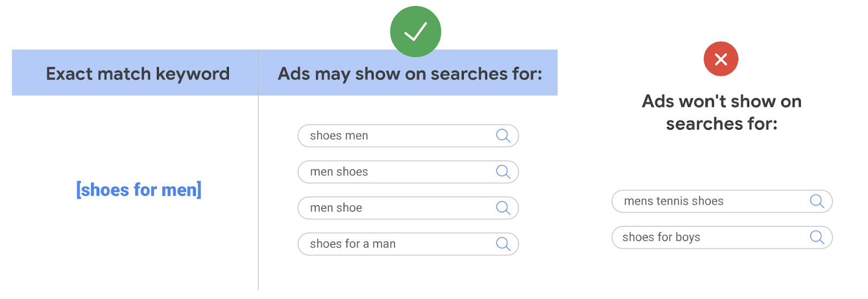Image resolution: width=868 pixels, height=299 pixels.
Task: Click the green checkmark circle icon
Action: 416,31
